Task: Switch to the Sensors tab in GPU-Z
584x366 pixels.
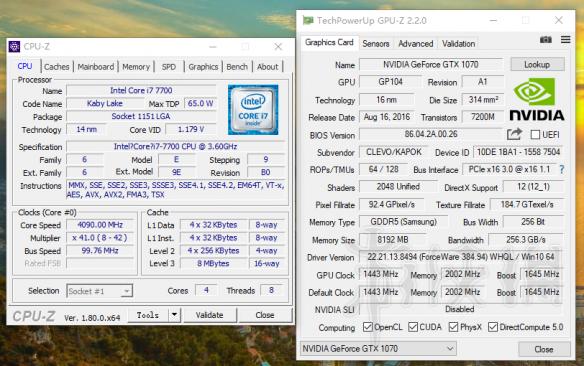Action: [x=376, y=44]
